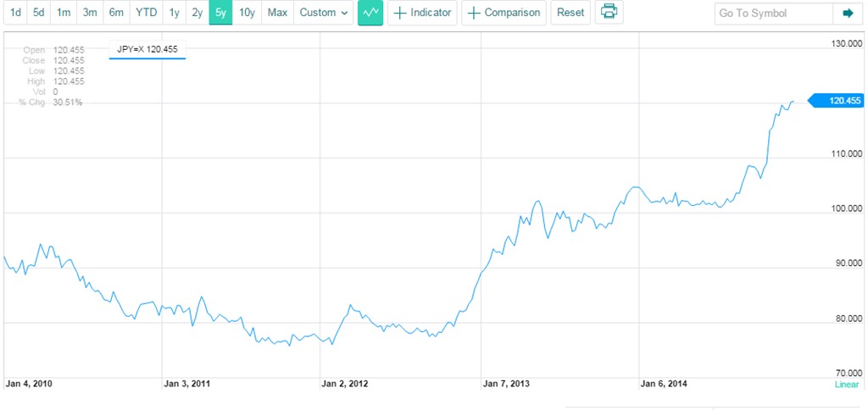Switch to the YTD range tab
Image resolution: width=868 pixels, height=410 pixels.
point(146,13)
